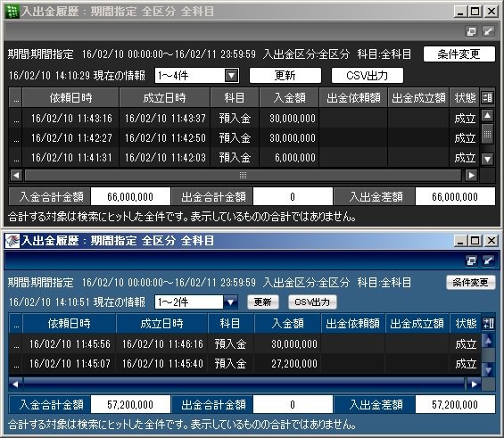
Task: Click 入金合計金額 field showing 57,200,000
Action: pyautogui.click(x=130, y=404)
